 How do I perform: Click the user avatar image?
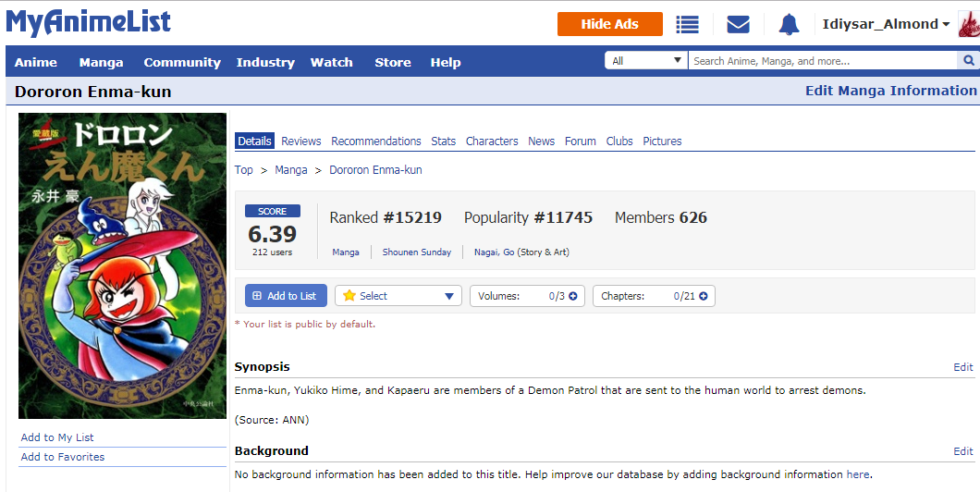click(x=969, y=24)
